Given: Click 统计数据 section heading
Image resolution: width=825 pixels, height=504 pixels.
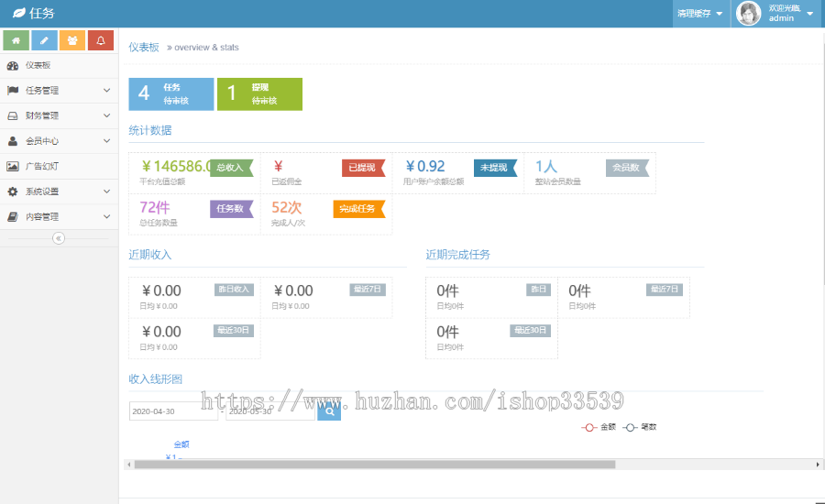Looking at the screenshot, I should (x=150, y=130).
